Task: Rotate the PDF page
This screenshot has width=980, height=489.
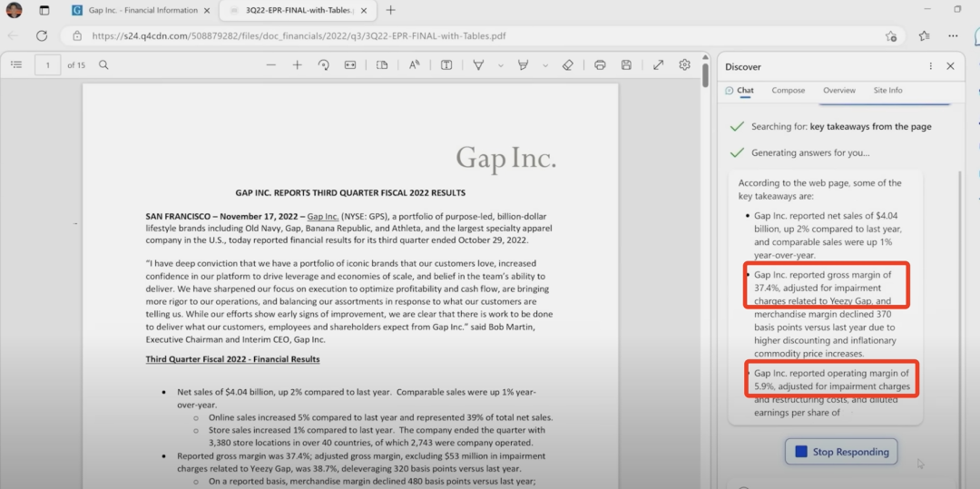Action: [x=324, y=65]
